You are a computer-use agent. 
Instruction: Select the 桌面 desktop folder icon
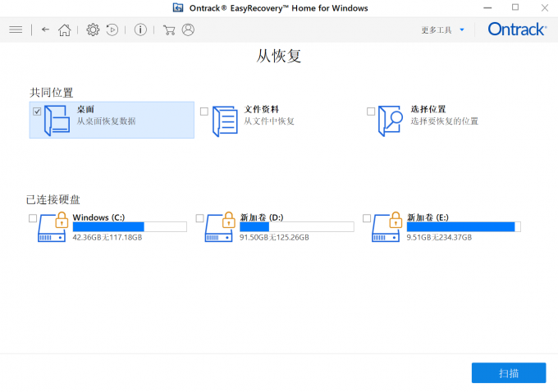coord(57,121)
